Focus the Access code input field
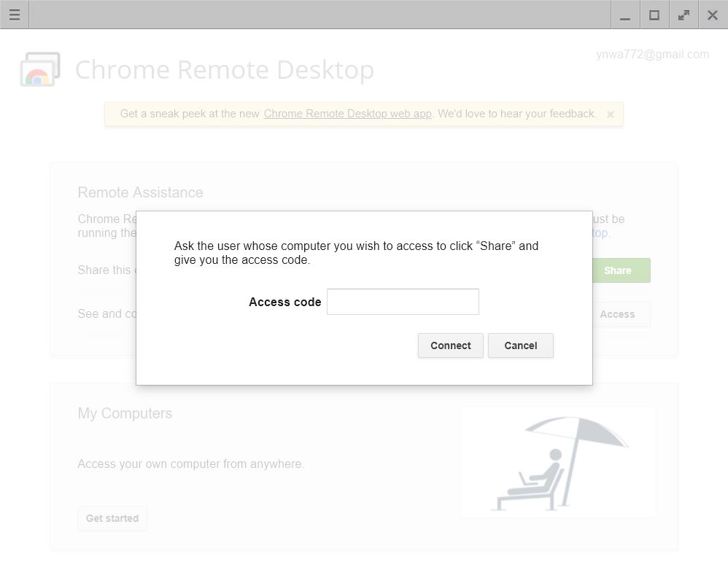 point(403,302)
